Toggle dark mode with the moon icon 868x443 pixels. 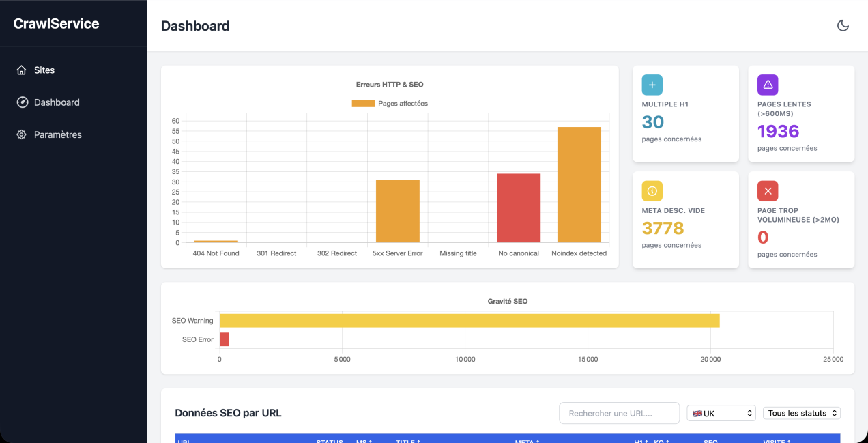click(x=843, y=26)
